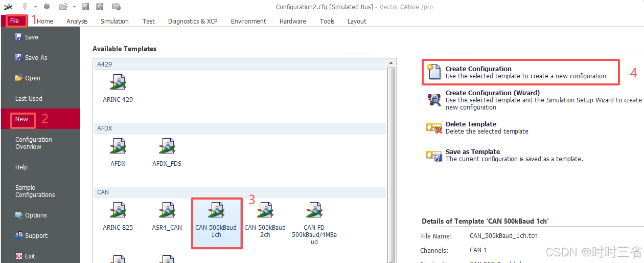644x263 pixels.
Task: Open the Hardware ribbon tab
Action: click(x=293, y=21)
